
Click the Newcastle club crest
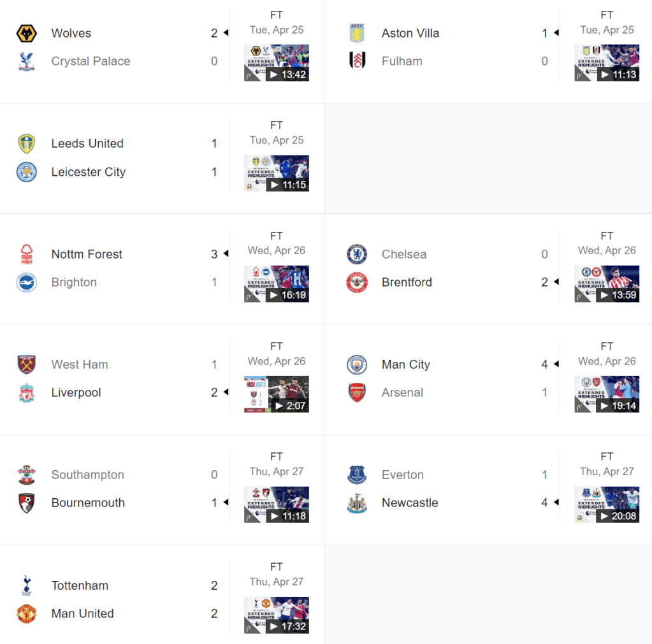tap(357, 503)
